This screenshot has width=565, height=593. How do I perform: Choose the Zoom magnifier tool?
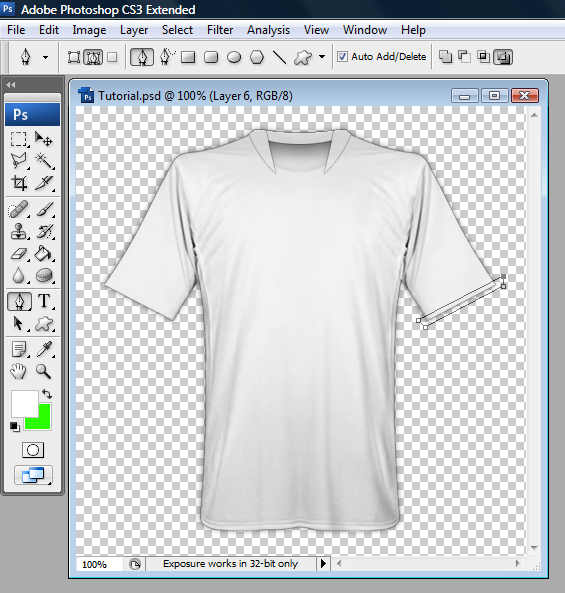tap(43, 372)
